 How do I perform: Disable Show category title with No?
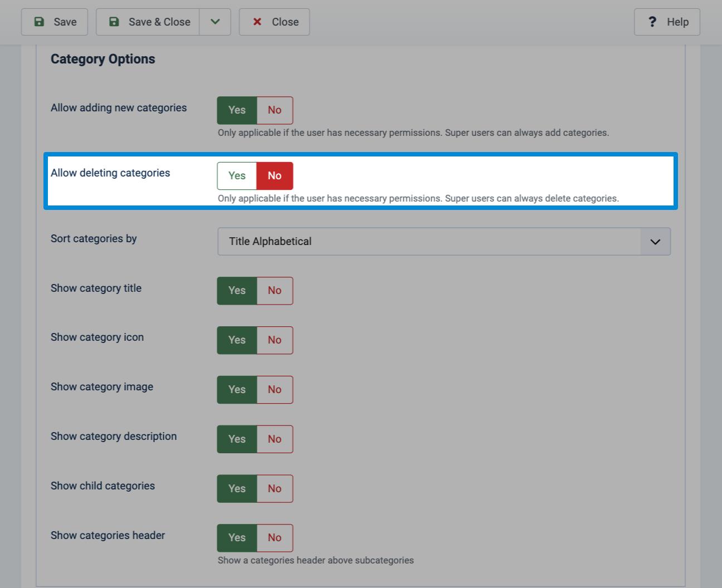click(x=275, y=291)
